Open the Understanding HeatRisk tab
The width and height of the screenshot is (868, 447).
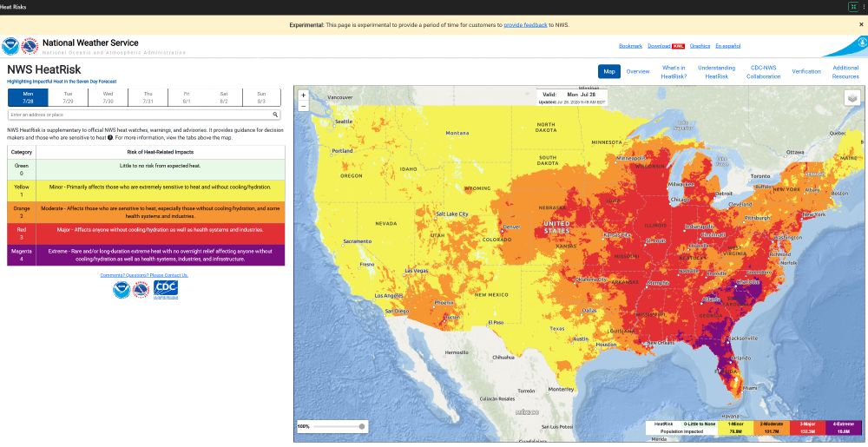click(716, 72)
